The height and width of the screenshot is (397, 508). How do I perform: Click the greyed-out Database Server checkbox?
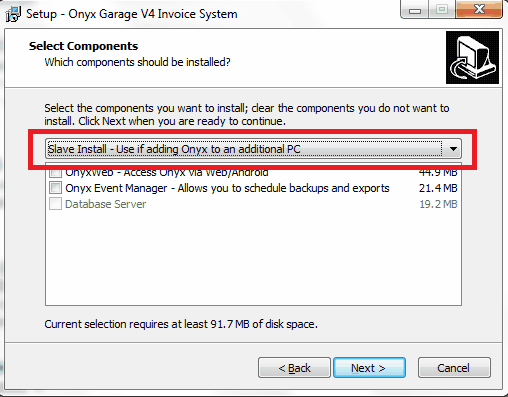pyautogui.click(x=55, y=204)
